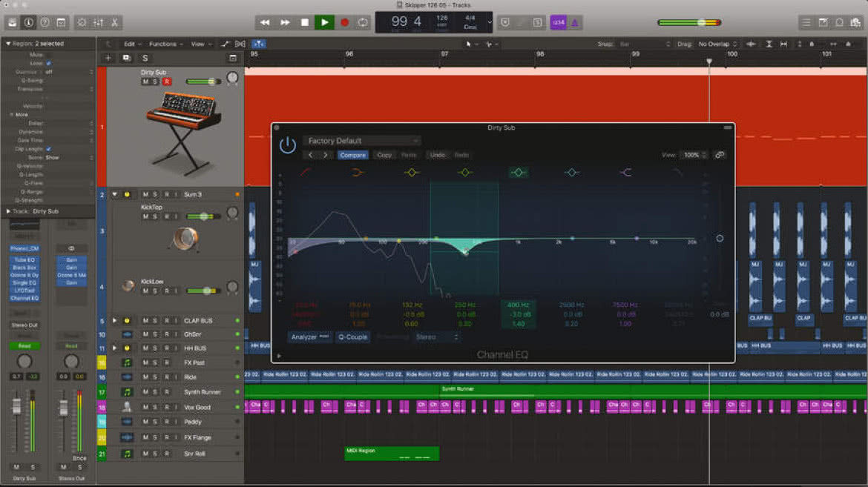Screen dimensions: 868x487
Task: Open the Drag No Overlap dropdown
Action: [717, 44]
